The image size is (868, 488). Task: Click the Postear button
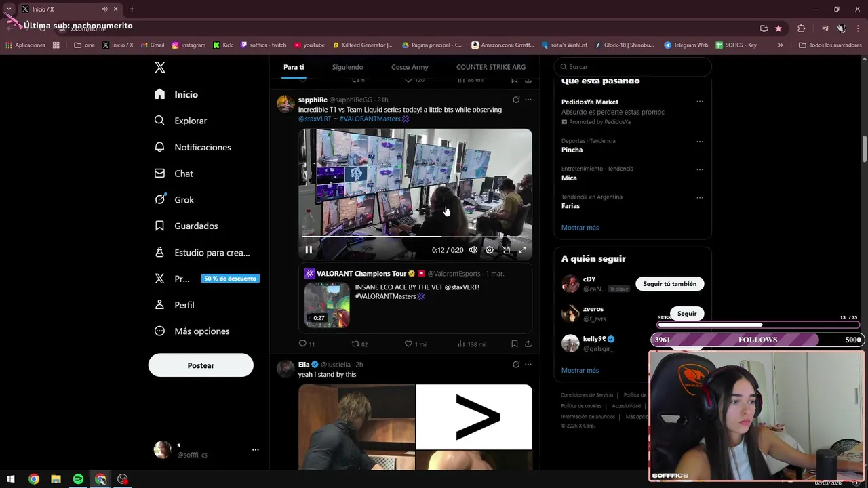pyautogui.click(x=201, y=365)
